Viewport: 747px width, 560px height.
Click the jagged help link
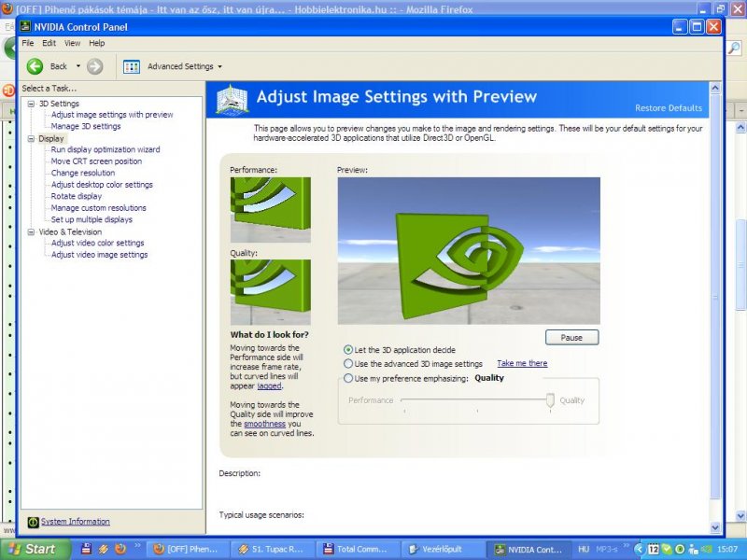[269, 386]
